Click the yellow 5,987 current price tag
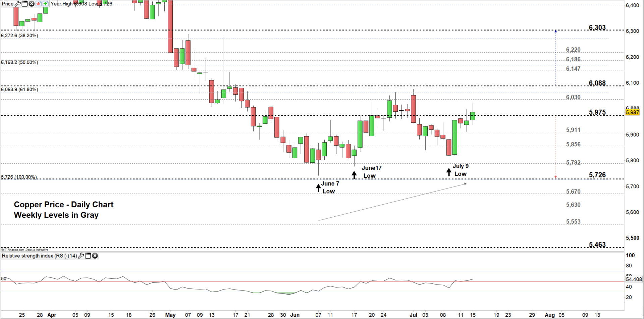This screenshot has width=644, height=319. 633,112
